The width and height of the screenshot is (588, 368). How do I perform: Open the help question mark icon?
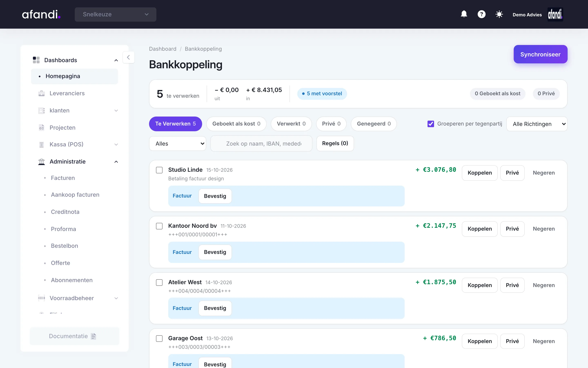point(481,14)
